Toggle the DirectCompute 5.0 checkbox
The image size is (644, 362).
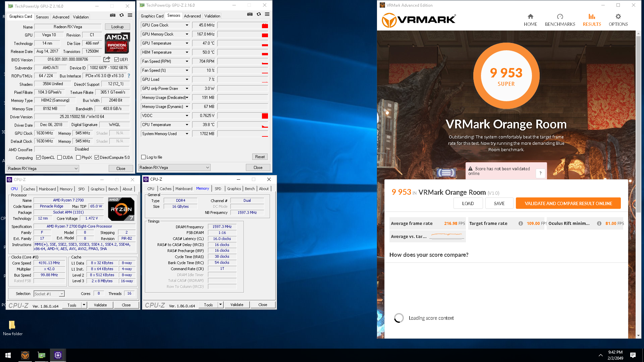point(97,158)
